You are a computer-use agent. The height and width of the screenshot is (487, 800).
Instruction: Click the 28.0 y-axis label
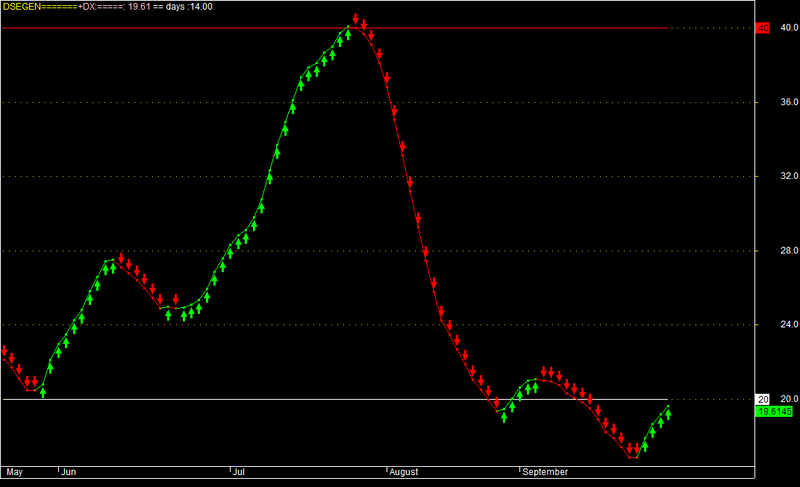coord(789,250)
